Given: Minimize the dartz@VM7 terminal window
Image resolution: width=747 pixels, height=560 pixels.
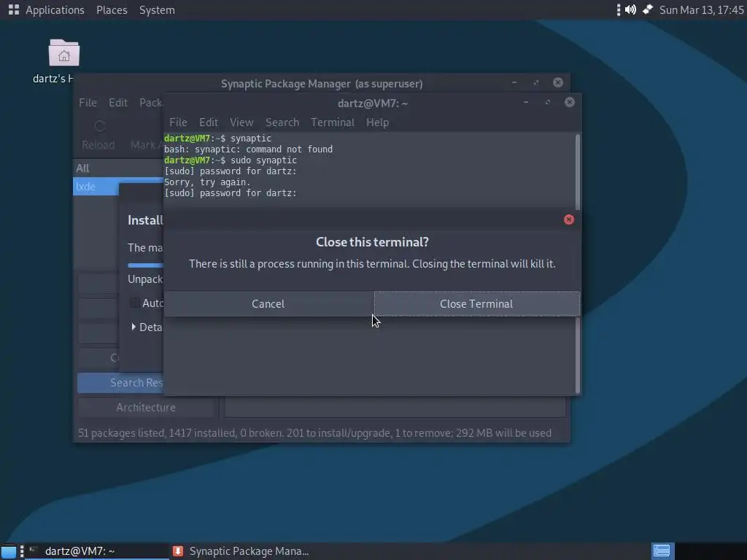Looking at the screenshot, I should pyautogui.click(x=525, y=102).
